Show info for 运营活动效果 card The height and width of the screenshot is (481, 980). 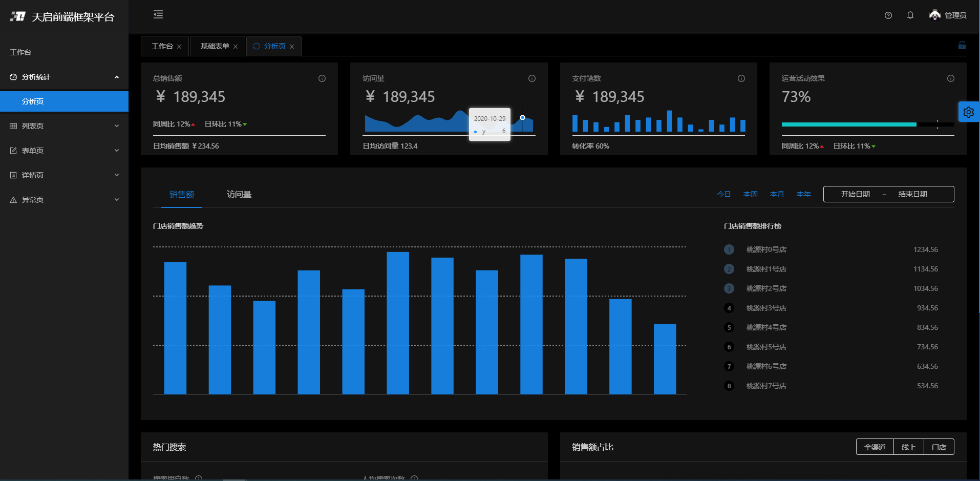pos(951,78)
